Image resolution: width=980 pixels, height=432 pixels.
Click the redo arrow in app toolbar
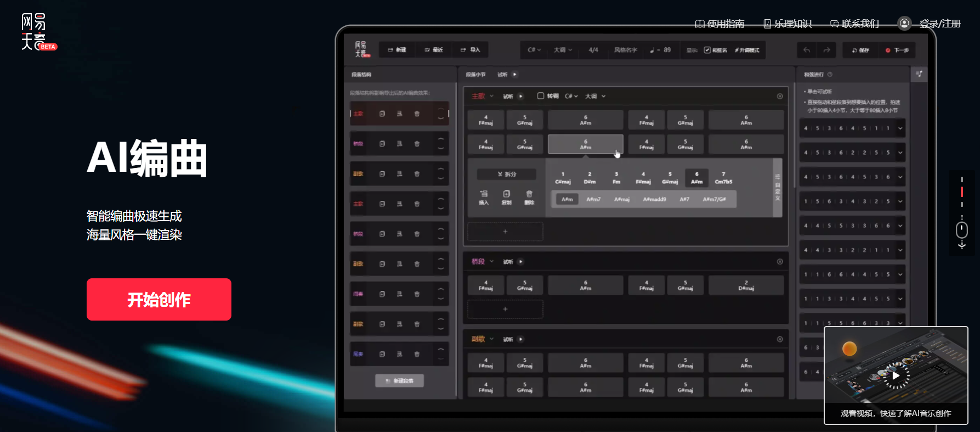point(826,50)
